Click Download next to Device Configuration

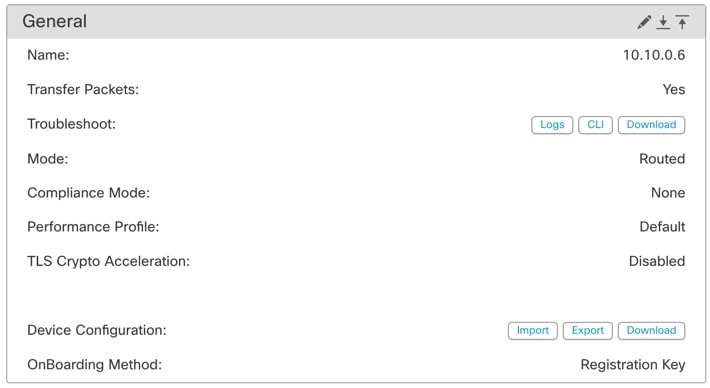651,331
